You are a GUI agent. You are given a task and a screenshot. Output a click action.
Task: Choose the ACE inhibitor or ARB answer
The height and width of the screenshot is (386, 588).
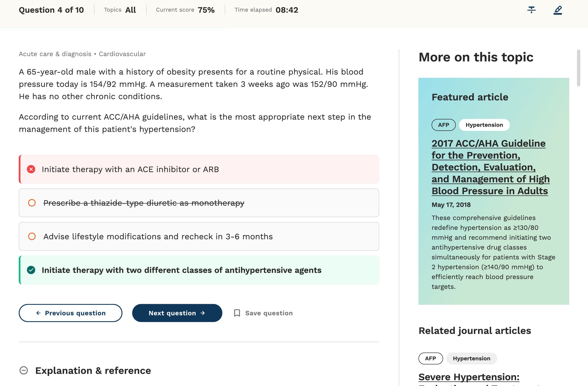(199, 169)
